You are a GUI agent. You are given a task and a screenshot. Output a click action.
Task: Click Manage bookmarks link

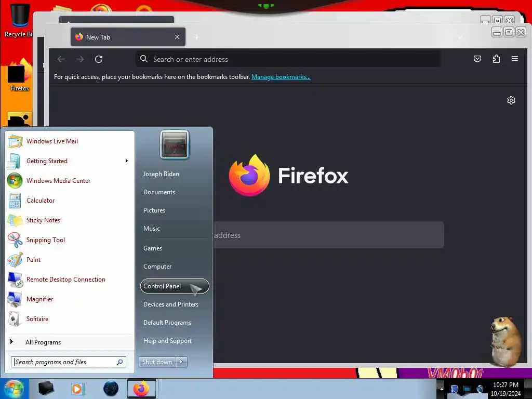(x=281, y=77)
